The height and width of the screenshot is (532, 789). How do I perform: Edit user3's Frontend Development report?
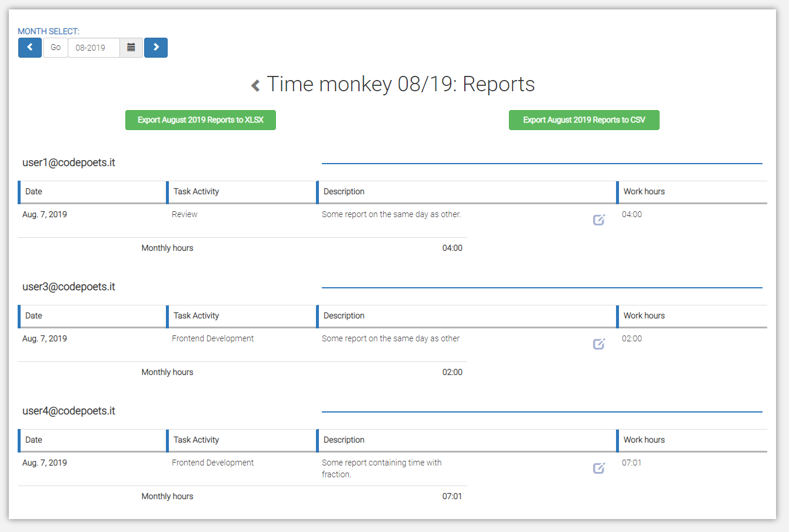599,344
